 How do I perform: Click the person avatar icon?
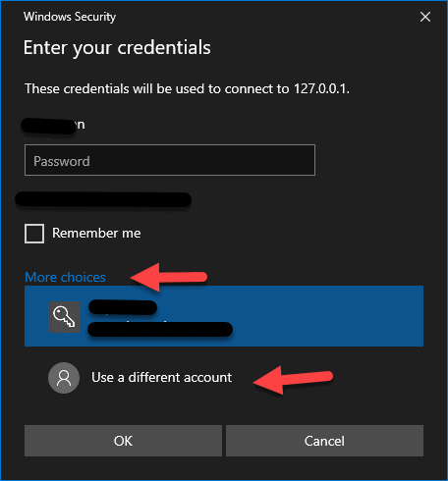64,378
